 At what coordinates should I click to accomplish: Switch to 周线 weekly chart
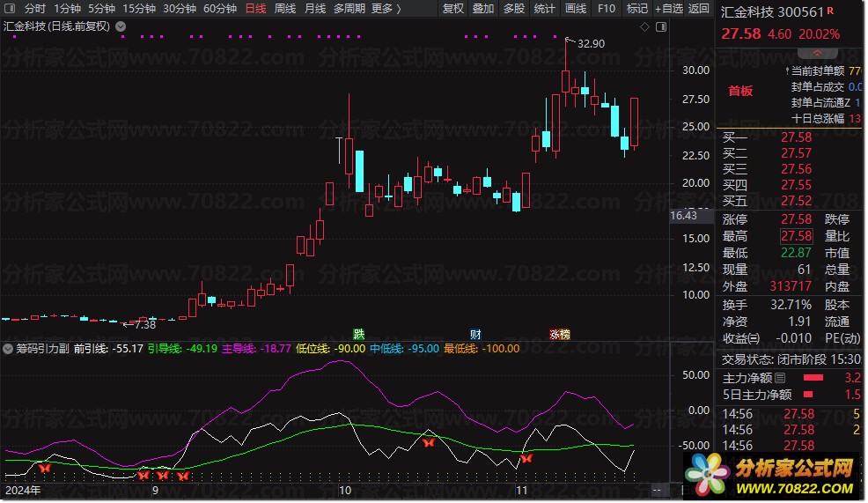click(x=285, y=8)
